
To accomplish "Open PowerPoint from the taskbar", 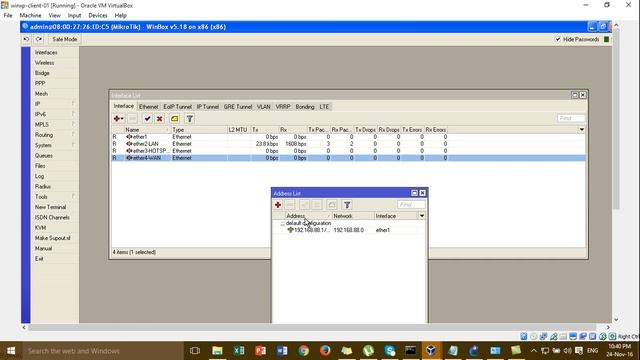I will click(260, 351).
